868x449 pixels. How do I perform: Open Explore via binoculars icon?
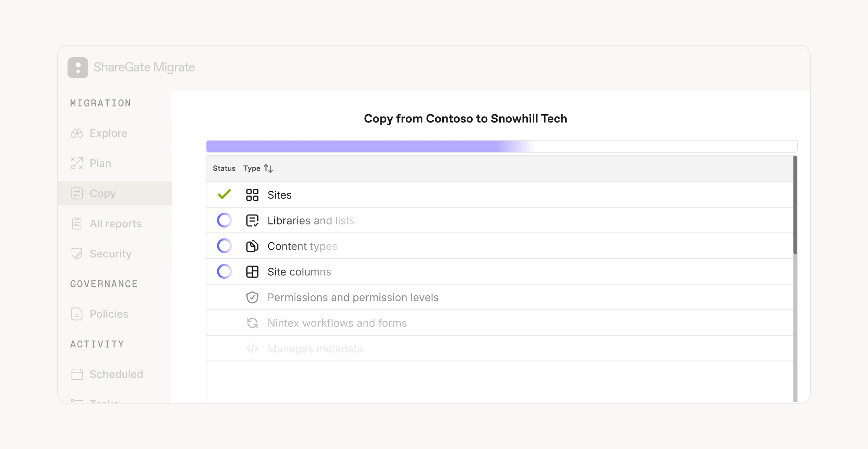[77, 133]
